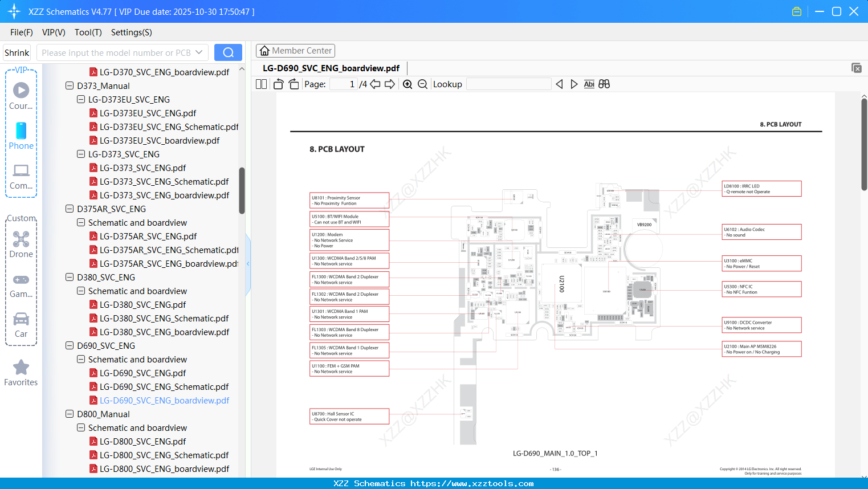Zoom in on the PDF page
Image resolution: width=868 pixels, height=489 pixels.
tap(407, 84)
